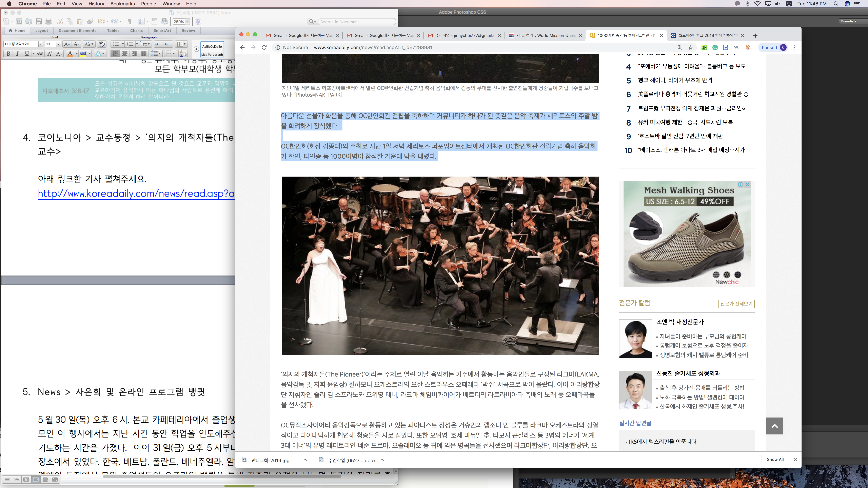The width and height of the screenshot is (868, 488).
Task: Click the Format Painter brush icon
Action: (x=90, y=22)
